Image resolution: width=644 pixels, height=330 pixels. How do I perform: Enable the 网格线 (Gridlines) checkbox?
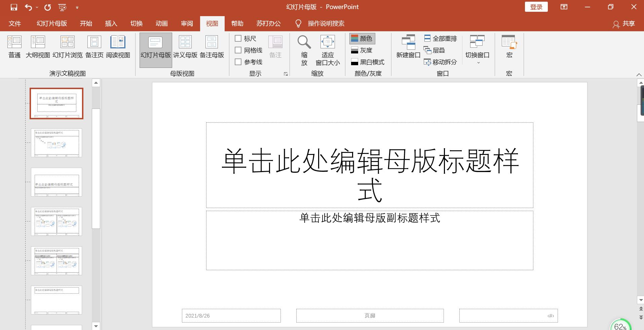click(x=238, y=50)
